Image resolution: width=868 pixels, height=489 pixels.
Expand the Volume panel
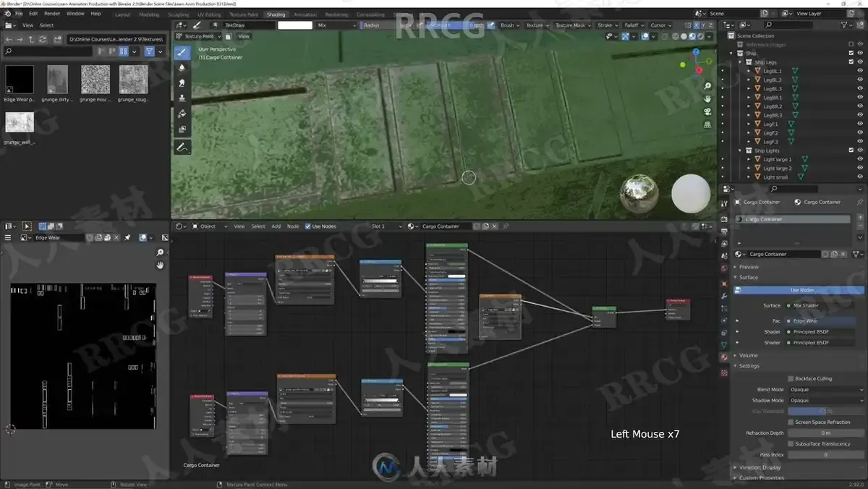click(x=748, y=355)
